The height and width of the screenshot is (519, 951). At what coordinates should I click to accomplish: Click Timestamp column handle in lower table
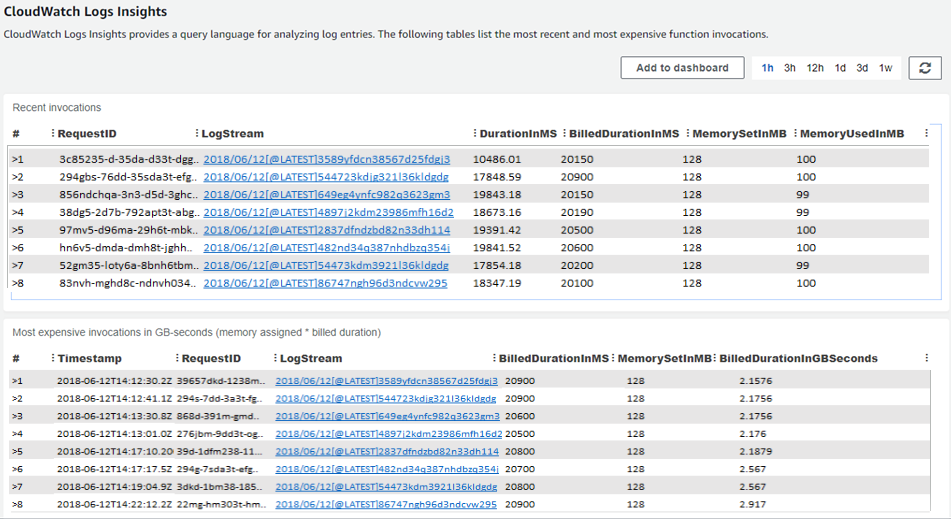click(x=53, y=358)
